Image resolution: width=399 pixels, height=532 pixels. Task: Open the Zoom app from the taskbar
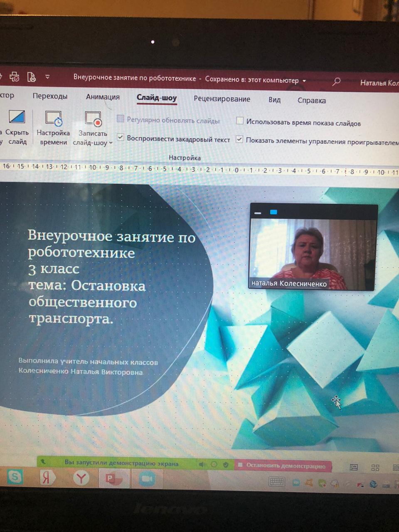coord(148,479)
